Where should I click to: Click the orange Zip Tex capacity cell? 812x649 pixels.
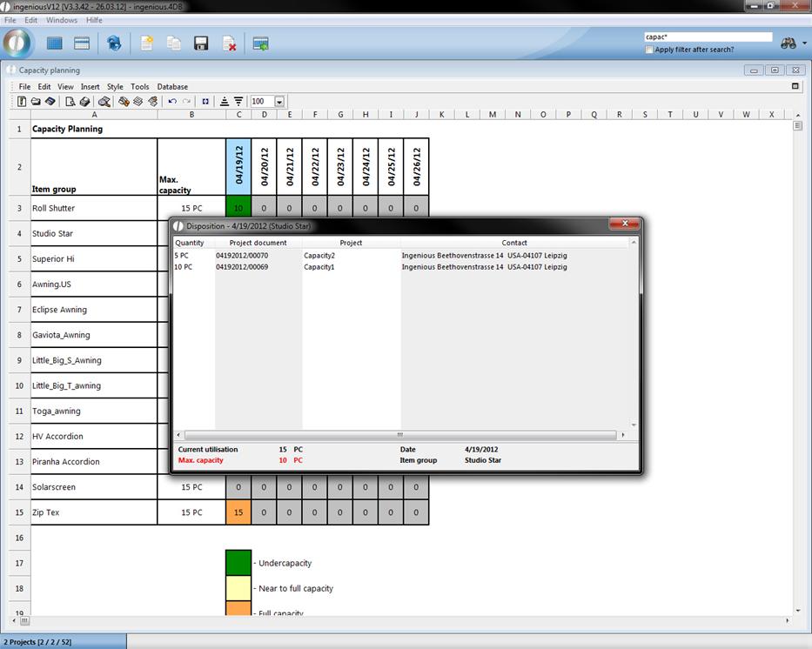coord(238,512)
